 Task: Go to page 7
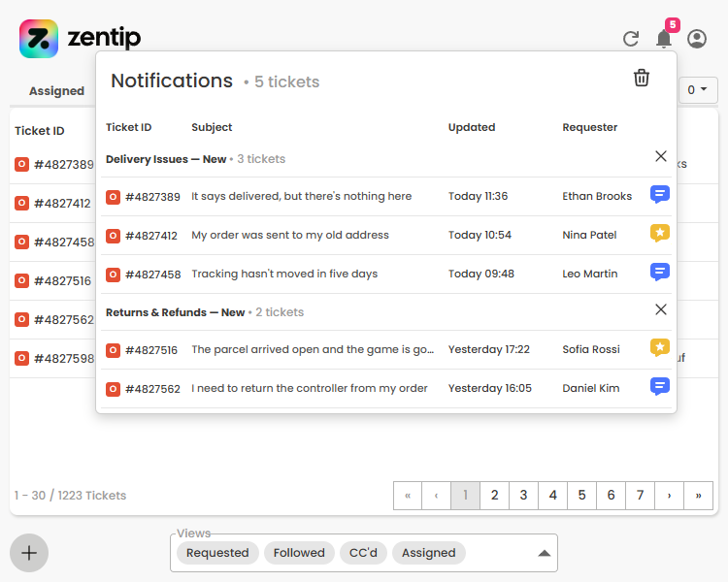pos(640,496)
